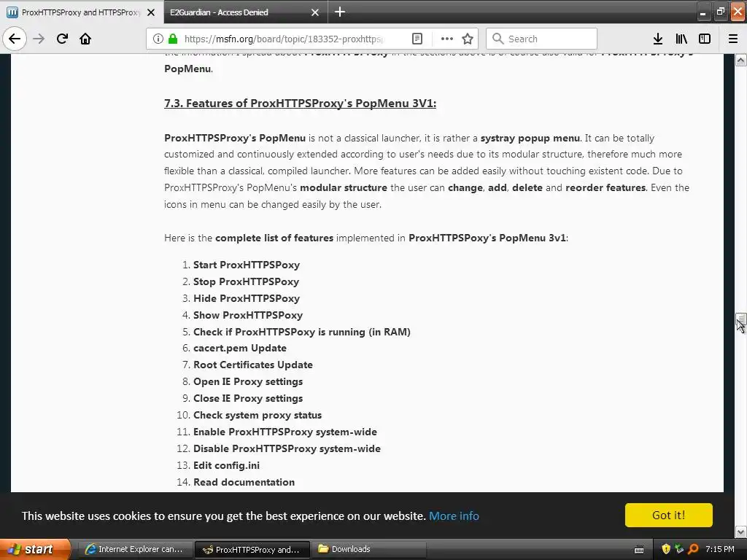
Task: Click the on-screen keyboard tray icon
Action: point(639,550)
